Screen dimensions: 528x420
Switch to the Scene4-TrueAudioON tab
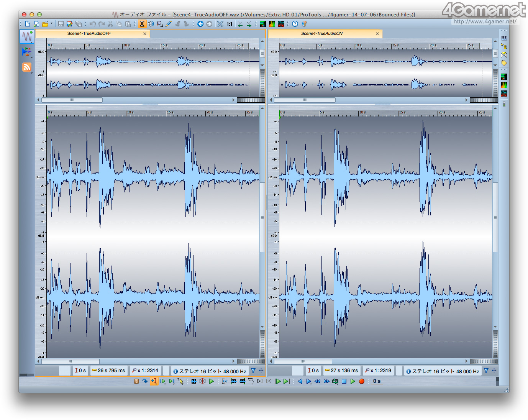click(x=322, y=34)
